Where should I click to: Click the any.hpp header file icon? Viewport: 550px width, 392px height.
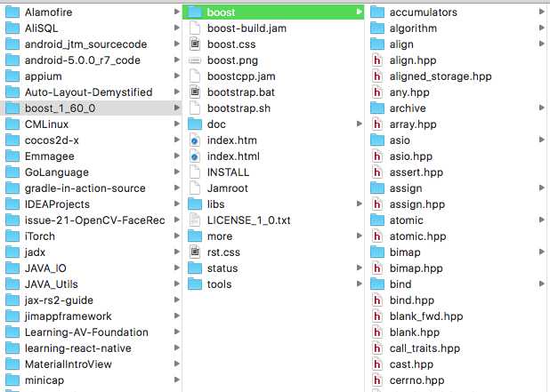[x=377, y=92]
